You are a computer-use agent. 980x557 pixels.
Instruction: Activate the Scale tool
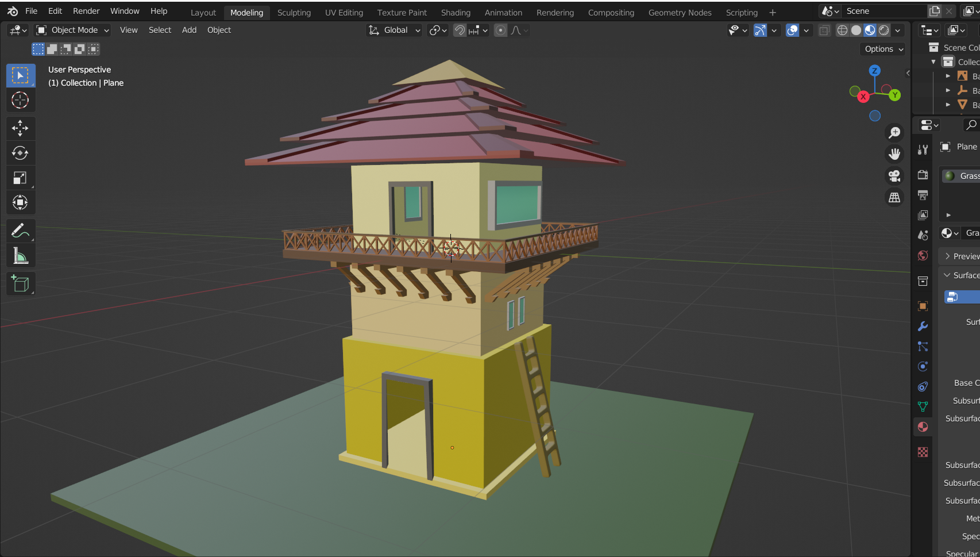click(21, 178)
